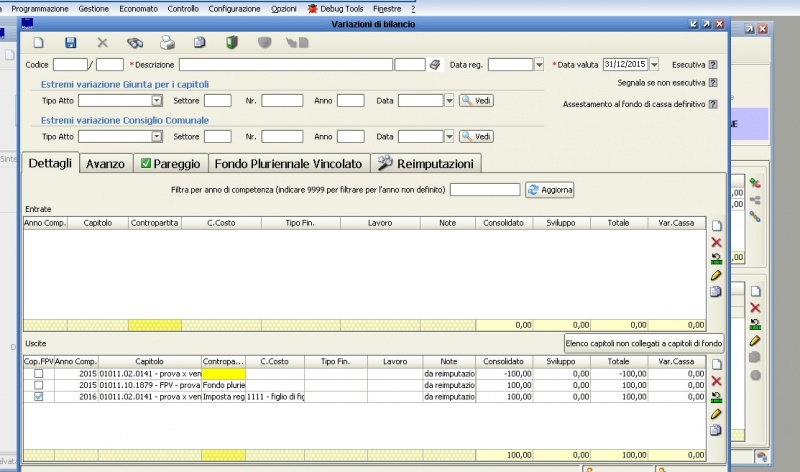Click the red X delete icon beside Entrate

[715, 242]
